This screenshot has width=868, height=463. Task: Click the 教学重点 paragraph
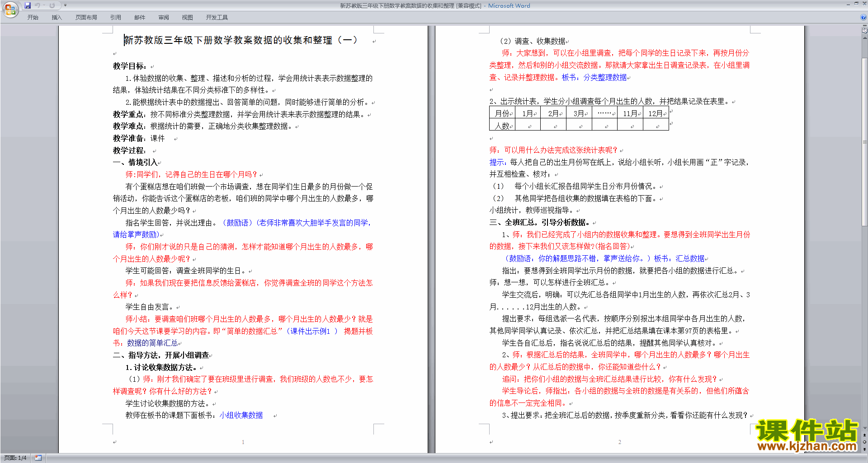pyautogui.click(x=239, y=114)
